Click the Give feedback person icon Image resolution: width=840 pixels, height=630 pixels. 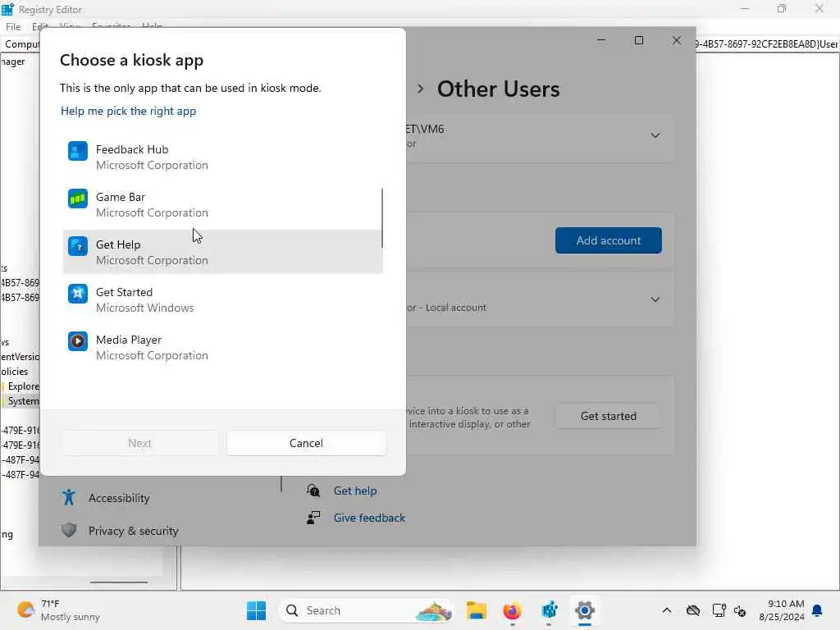click(313, 518)
